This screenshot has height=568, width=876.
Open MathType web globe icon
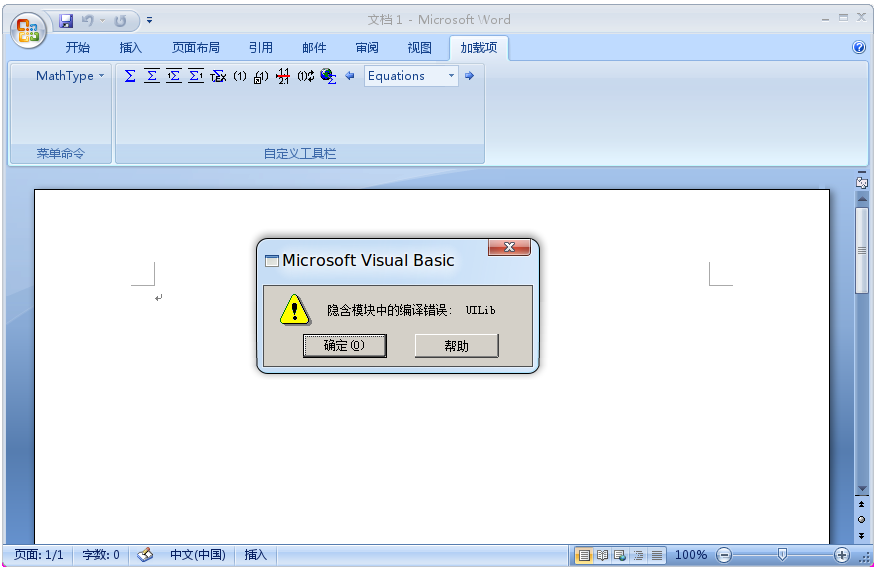(x=328, y=76)
